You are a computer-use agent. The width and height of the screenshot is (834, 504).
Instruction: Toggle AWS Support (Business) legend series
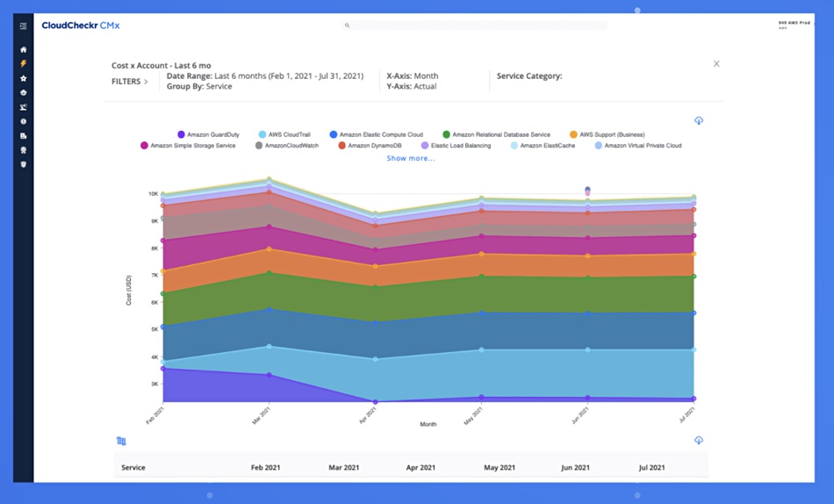[x=608, y=134]
